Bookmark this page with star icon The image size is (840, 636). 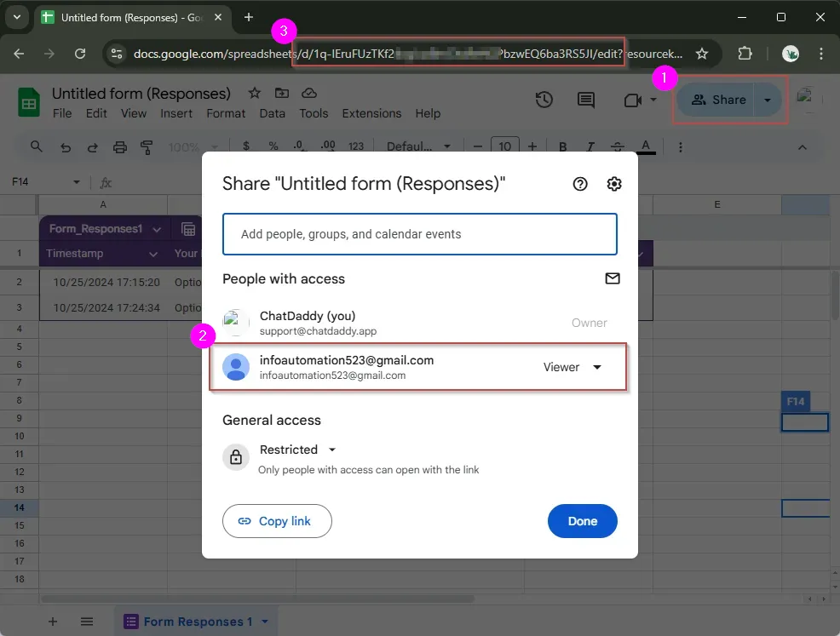click(x=702, y=54)
